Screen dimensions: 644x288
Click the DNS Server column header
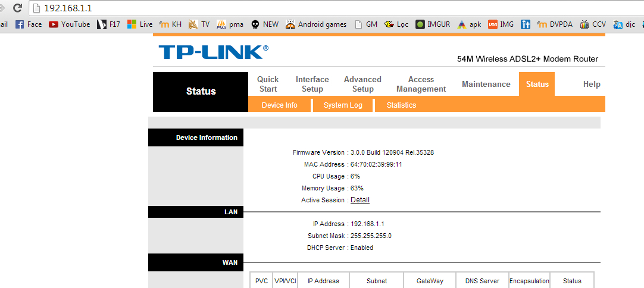click(x=482, y=281)
